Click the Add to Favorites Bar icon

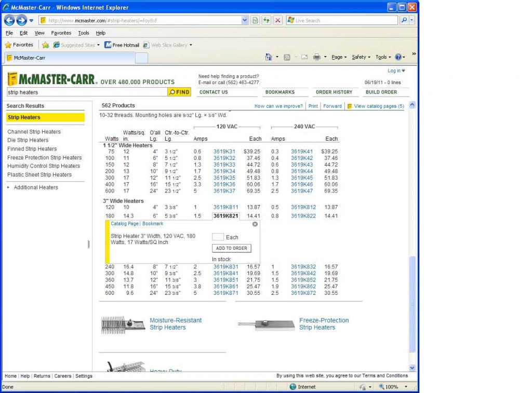click(46, 45)
